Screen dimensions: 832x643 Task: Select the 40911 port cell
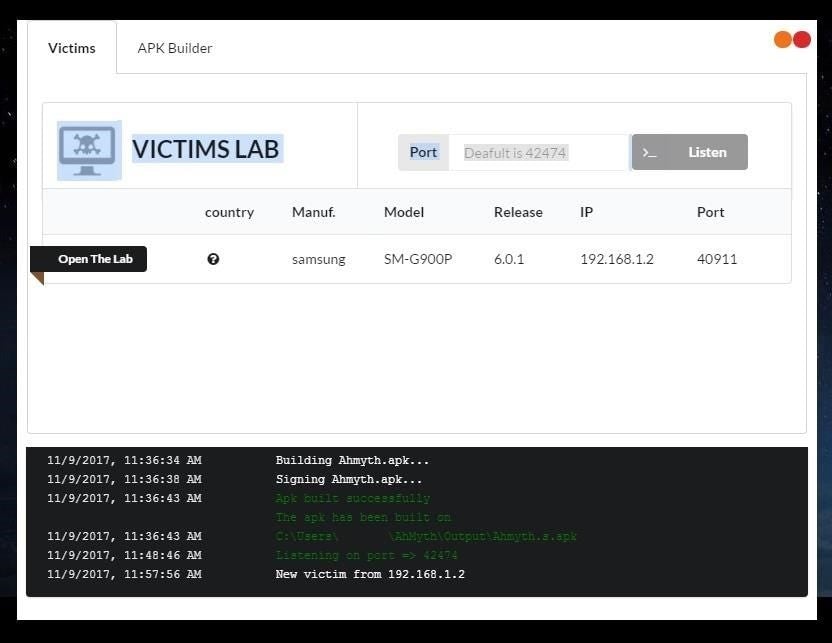click(x=717, y=259)
